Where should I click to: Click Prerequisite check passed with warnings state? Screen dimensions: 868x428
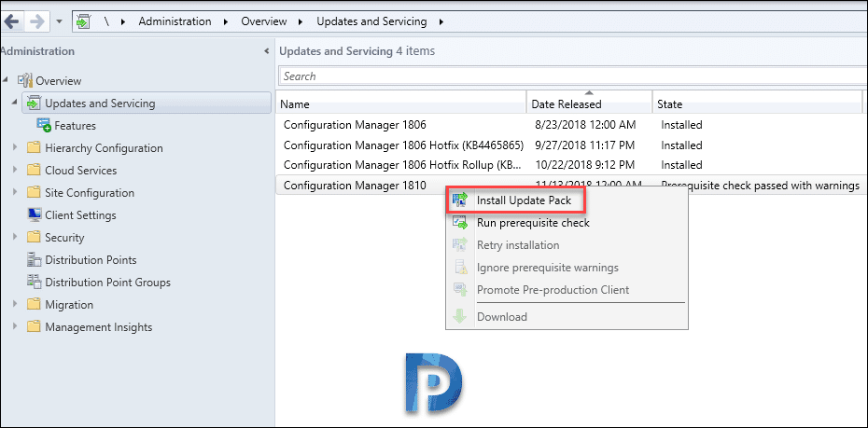coord(760,186)
